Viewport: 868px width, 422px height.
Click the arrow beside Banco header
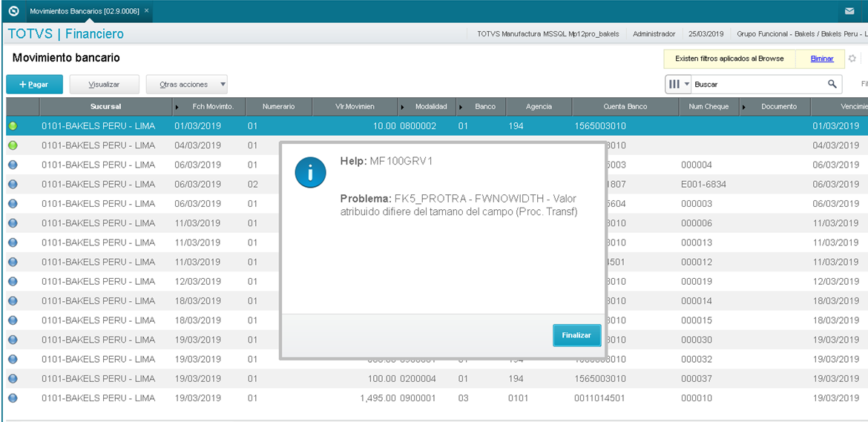[x=461, y=107]
